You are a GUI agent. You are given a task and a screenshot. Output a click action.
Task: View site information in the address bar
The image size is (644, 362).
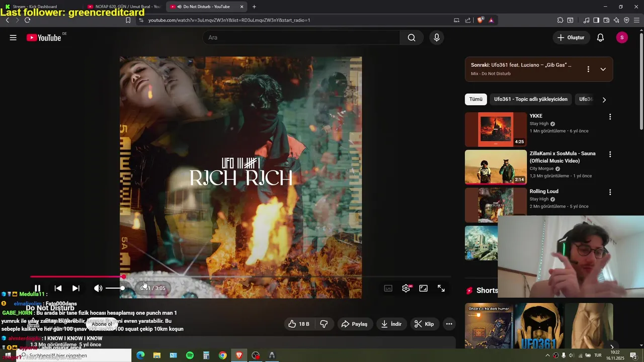[x=141, y=20]
